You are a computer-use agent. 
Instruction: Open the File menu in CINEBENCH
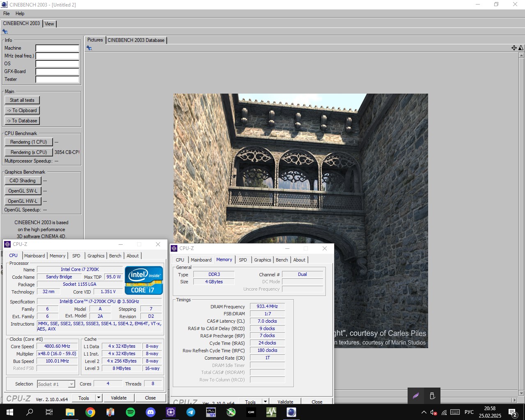(x=7, y=14)
